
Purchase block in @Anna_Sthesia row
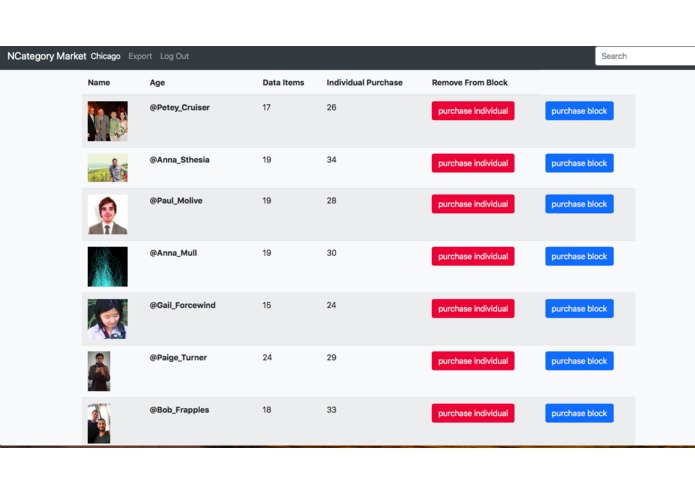tap(579, 163)
